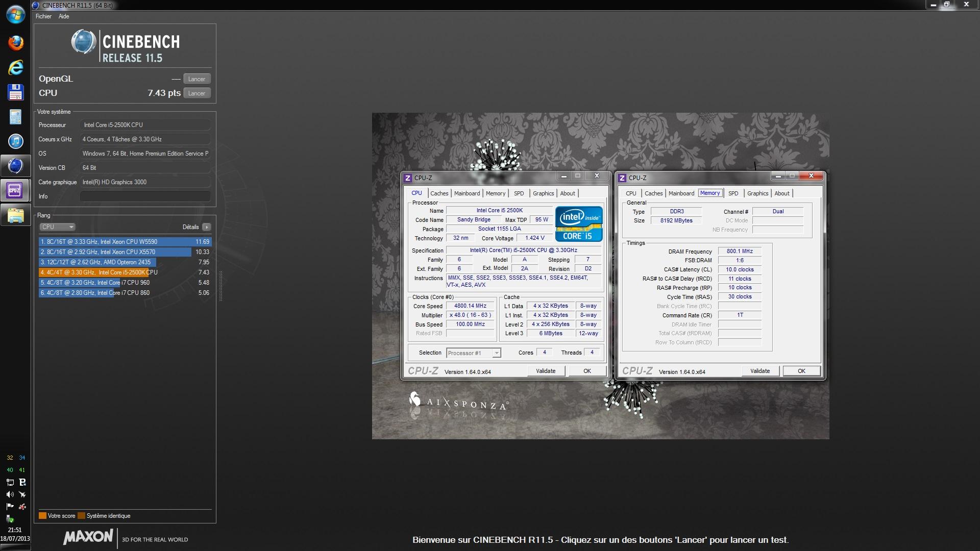Screen dimensions: 980x551
Task: Switch to Caches tab in right CPU-Z window
Action: 653,193
